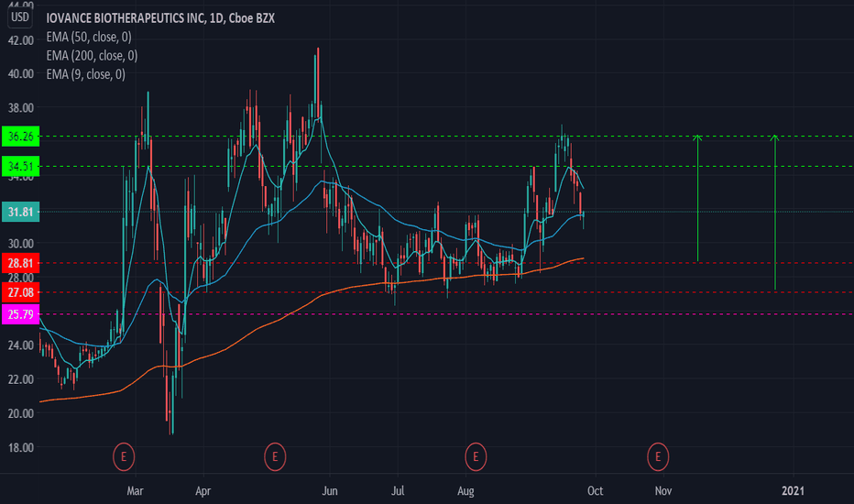The height and width of the screenshot is (504, 854).
Task: Click the Jul label on time axis
Action: tap(398, 491)
